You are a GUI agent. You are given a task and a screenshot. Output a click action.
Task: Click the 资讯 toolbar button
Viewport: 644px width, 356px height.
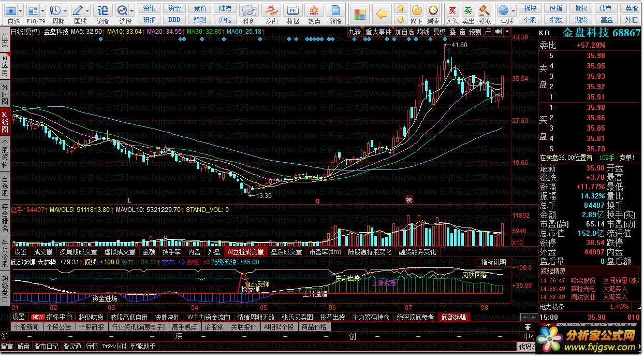(150, 8)
